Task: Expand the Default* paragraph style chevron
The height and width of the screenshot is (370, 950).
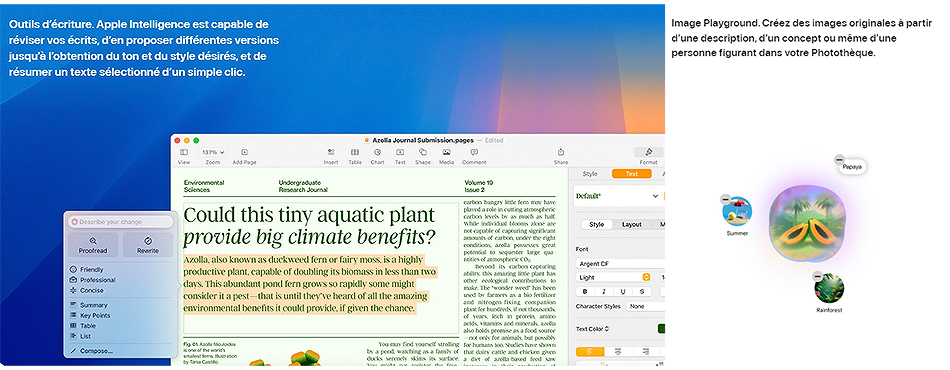Action: pos(655,196)
